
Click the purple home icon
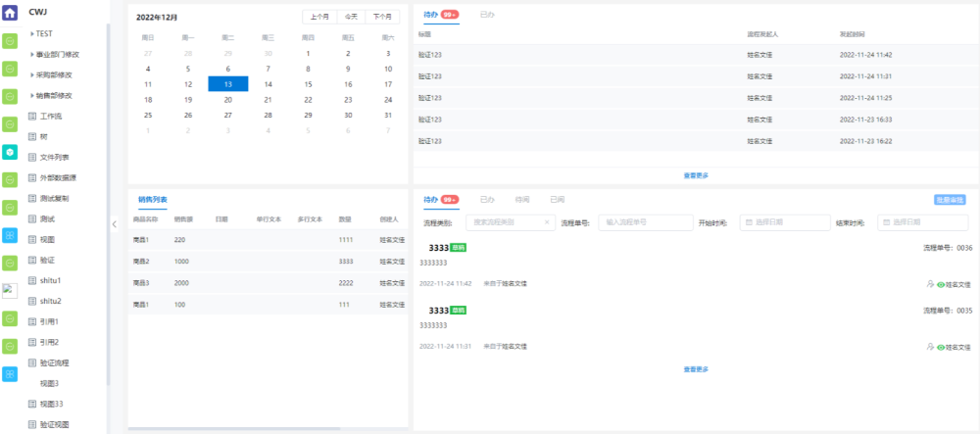coord(10,13)
